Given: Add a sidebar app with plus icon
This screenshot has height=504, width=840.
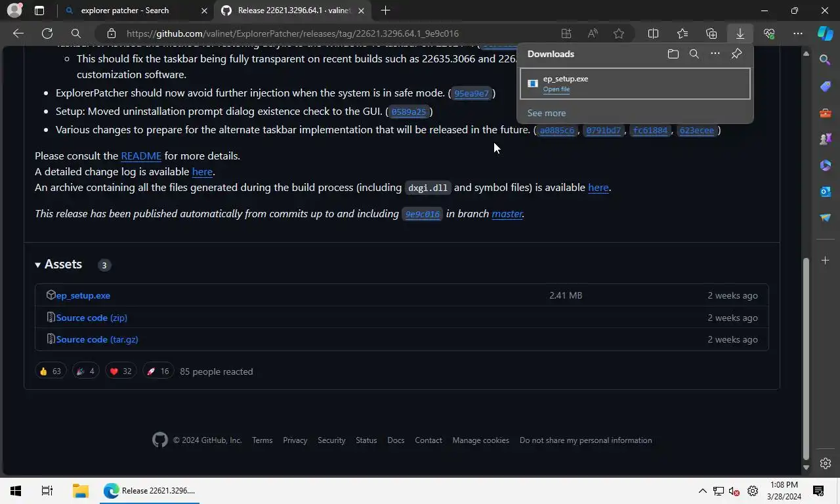Looking at the screenshot, I should 826,261.
